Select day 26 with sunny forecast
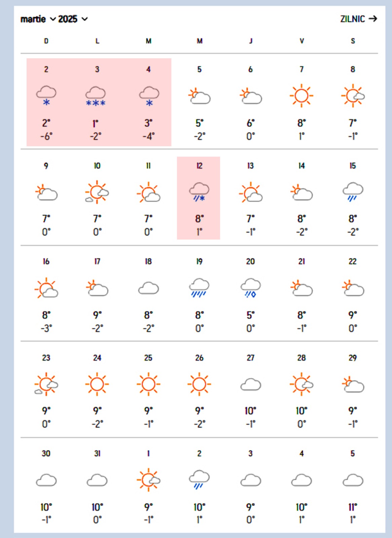Image resolution: width=392 pixels, height=538 pixels. click(199, 358)
